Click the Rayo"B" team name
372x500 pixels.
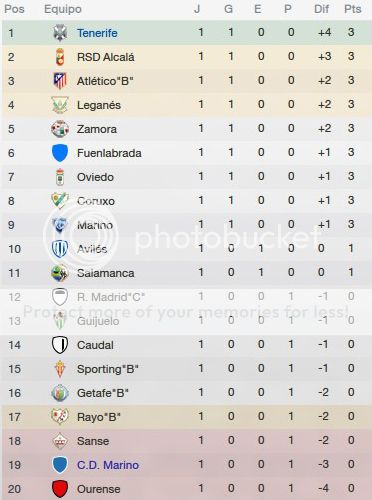tap(99, 417)
